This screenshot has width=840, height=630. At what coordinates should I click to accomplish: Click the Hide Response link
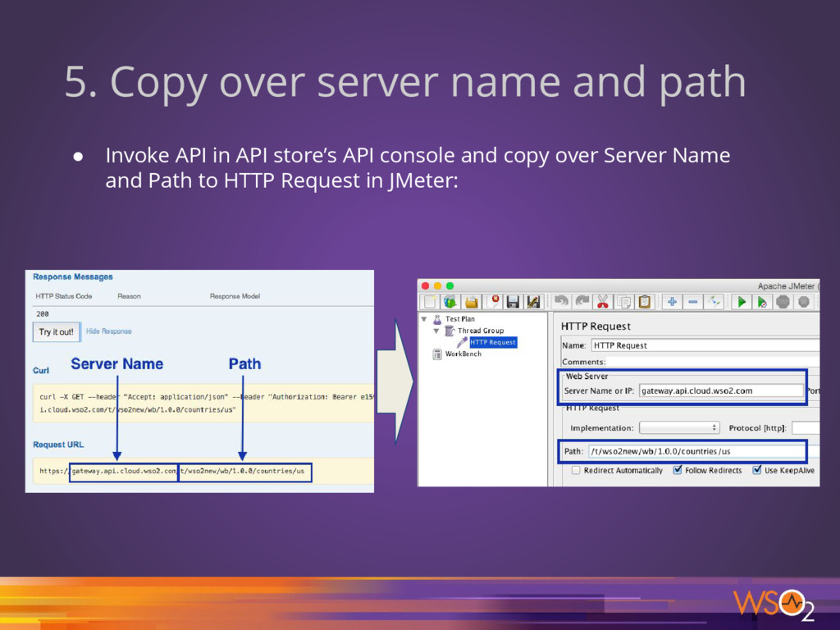[109, 331]
